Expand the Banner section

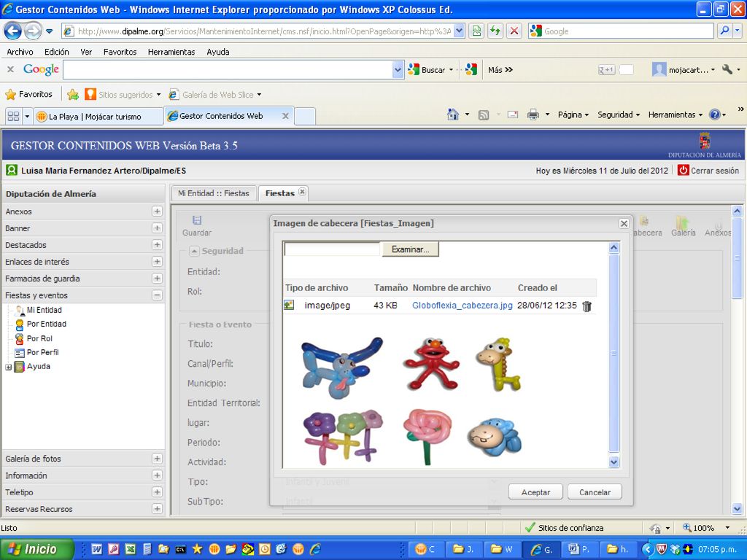tap(157, 228)
